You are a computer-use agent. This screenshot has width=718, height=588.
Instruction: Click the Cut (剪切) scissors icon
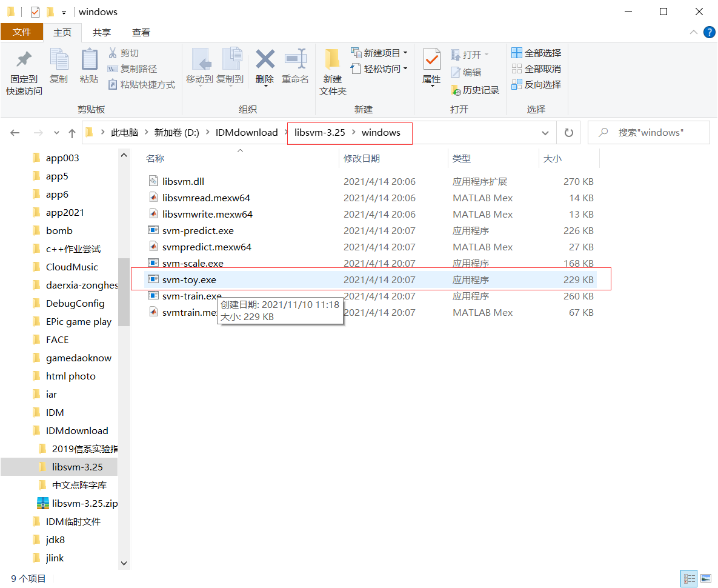point(113,53)
